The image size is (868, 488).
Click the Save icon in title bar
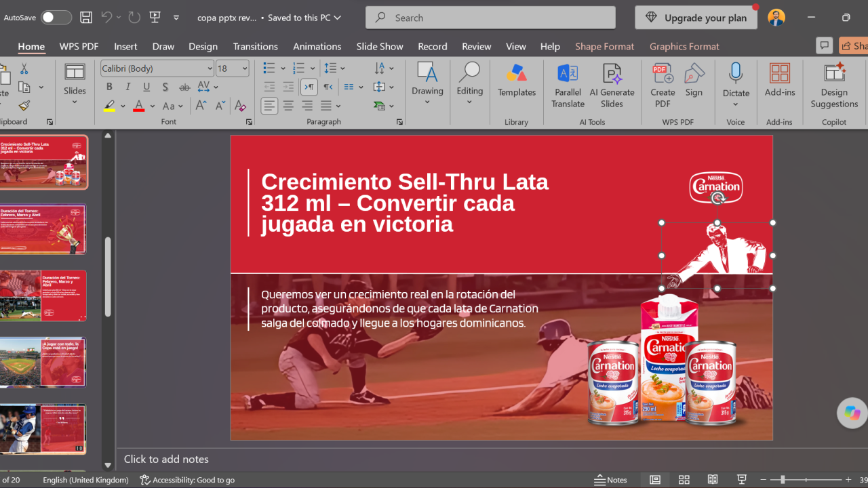pyautogui.click(x=86, y=18)
